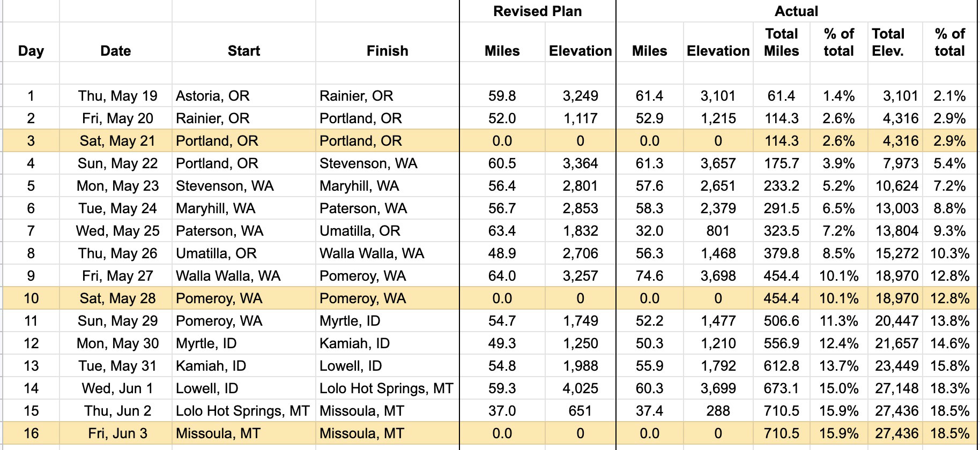Viewport: 980px width, 450px height.
Task: Click the Lolo Hot Springs, MT finish cell
Action: point(386,388)
